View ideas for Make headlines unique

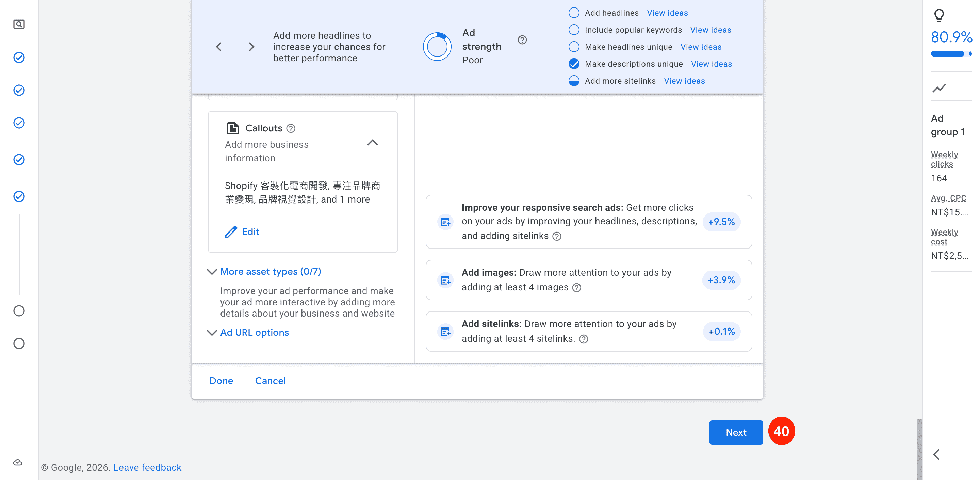[701, 47]
